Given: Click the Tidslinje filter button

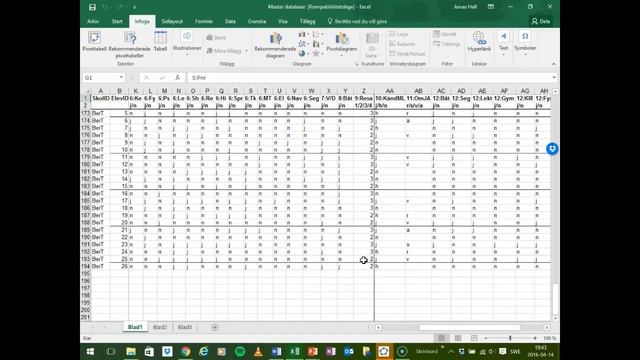Looking at the screenshot, I should click(447, 44).
